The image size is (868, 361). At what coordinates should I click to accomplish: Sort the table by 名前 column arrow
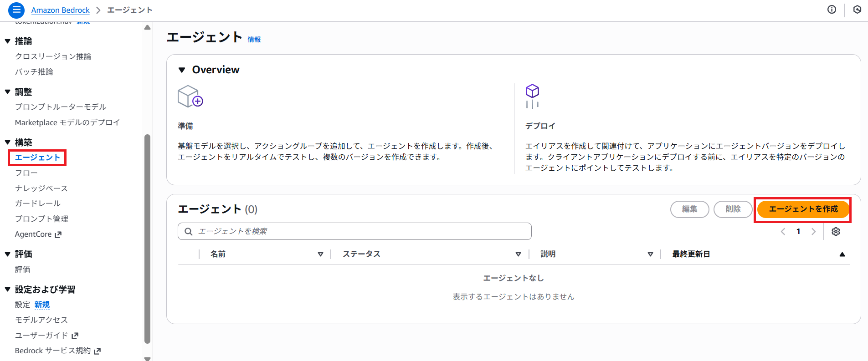pos(320,254)
